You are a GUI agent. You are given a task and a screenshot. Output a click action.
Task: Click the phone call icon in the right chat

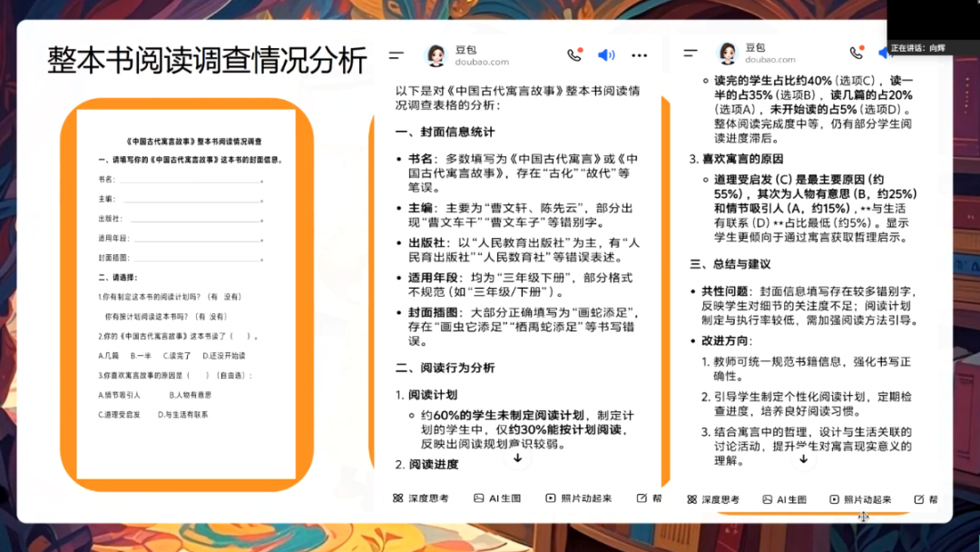[x=856, y=54]
